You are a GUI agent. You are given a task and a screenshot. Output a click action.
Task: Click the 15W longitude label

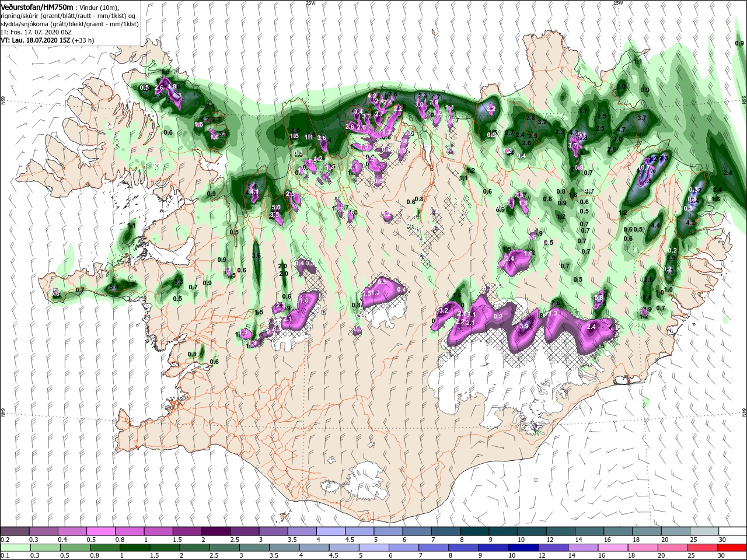click(x=618, y=3)
